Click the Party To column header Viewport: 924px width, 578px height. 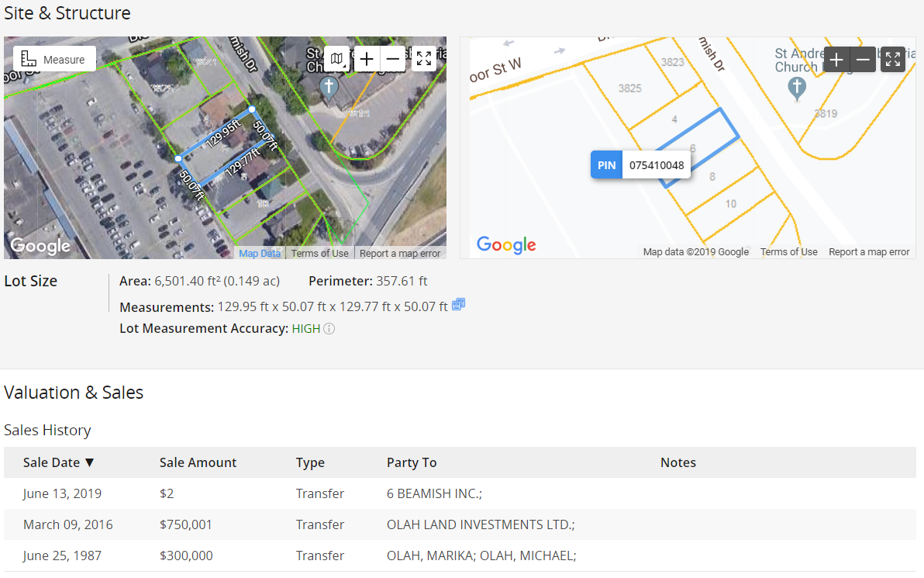click(x=412, y=462)
